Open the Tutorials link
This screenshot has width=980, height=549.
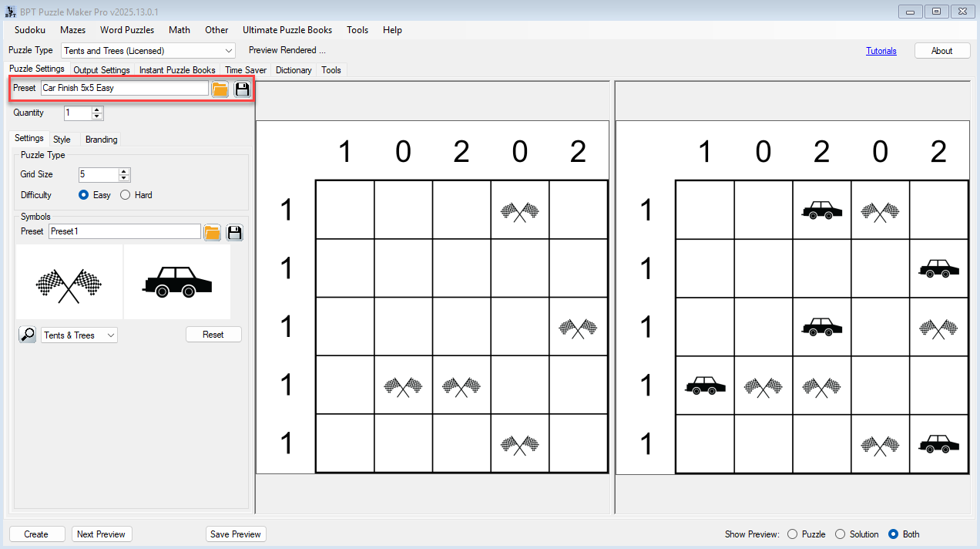(x=881, y=51)
